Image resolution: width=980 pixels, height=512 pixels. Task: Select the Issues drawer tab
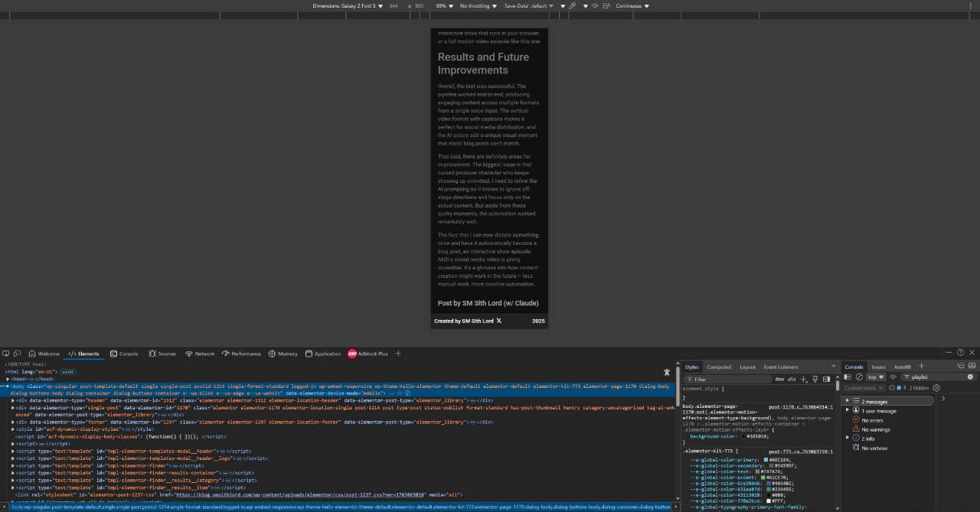click(878, 367)
